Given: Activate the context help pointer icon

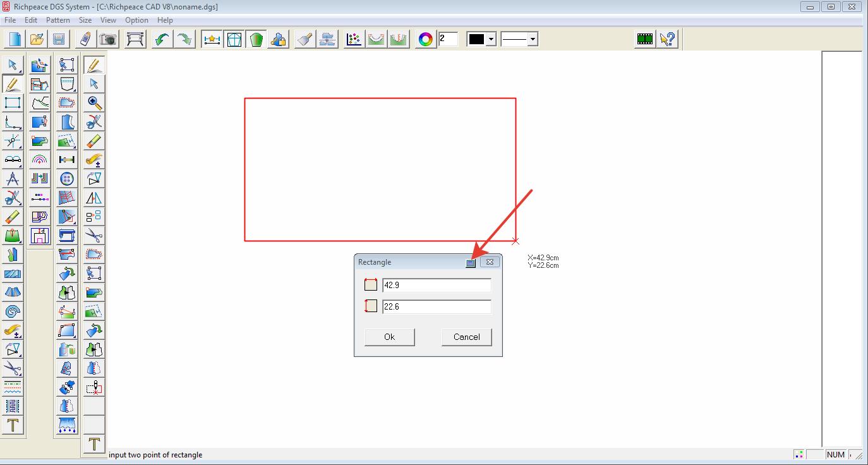Looking at the screenshot, I should point(667,39).
